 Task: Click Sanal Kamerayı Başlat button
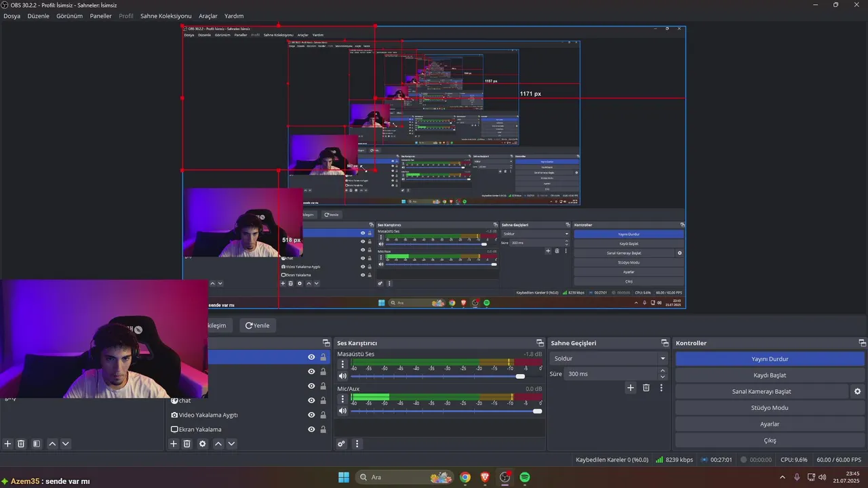click(x=762, y=392)
